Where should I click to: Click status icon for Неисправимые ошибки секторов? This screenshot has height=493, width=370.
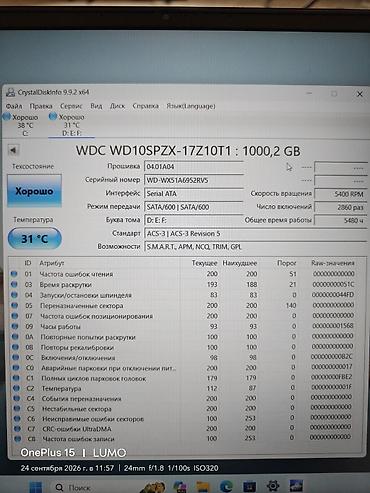17,419
